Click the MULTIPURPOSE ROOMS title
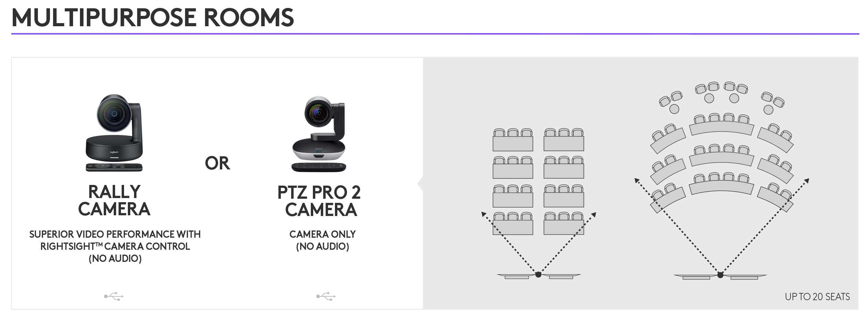 click(153, 17)
